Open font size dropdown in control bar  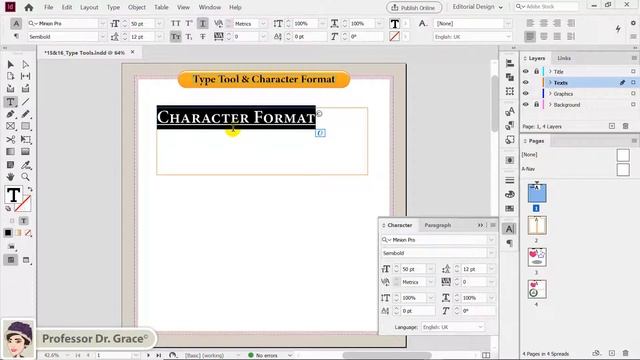(x=159, y=24)
